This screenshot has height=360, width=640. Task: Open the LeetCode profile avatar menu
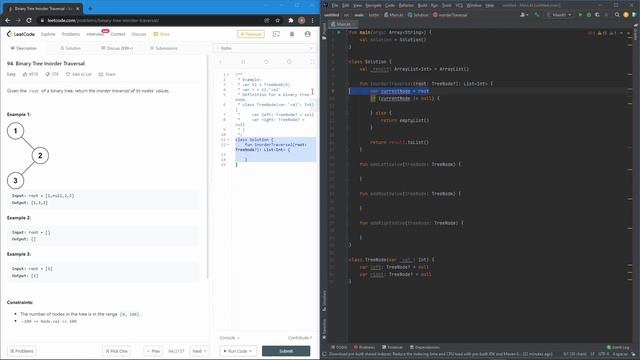(x=308, y=34)
